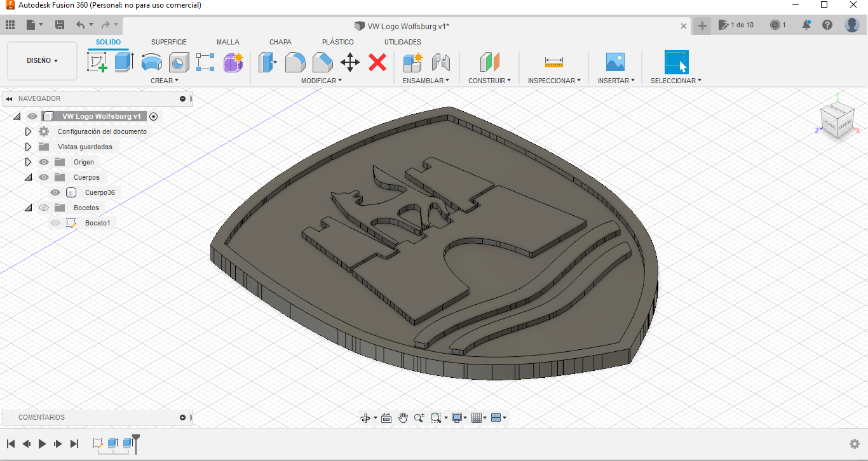Viewport: 868px width, 461px height.
Task: Open the ENSAMBLAR dropdown menu
Action: coord(426,81)
